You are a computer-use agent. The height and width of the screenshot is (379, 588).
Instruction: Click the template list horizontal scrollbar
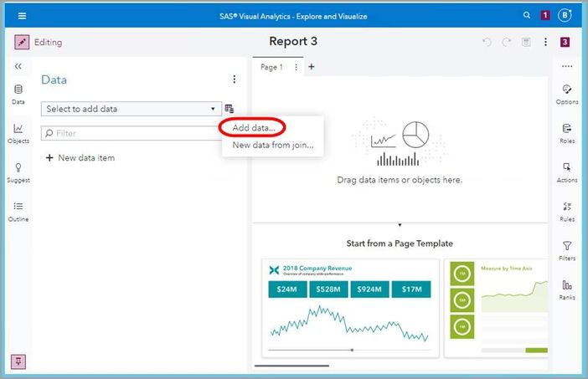click(x=291, y=366)
